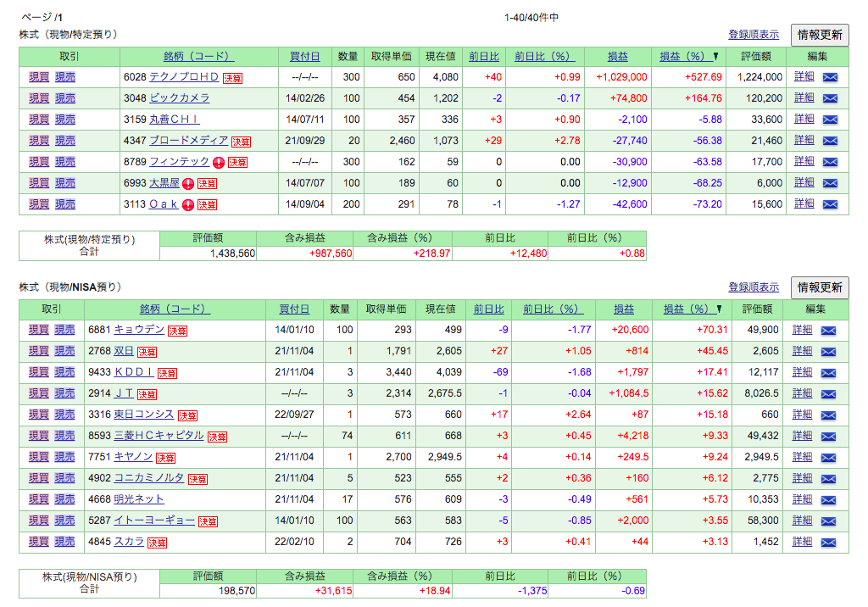Image resolution: width=868 pixels, height=607 pixels.
Task: Sort 特定預り table by 前日比 header
Action: coord(484,57)
